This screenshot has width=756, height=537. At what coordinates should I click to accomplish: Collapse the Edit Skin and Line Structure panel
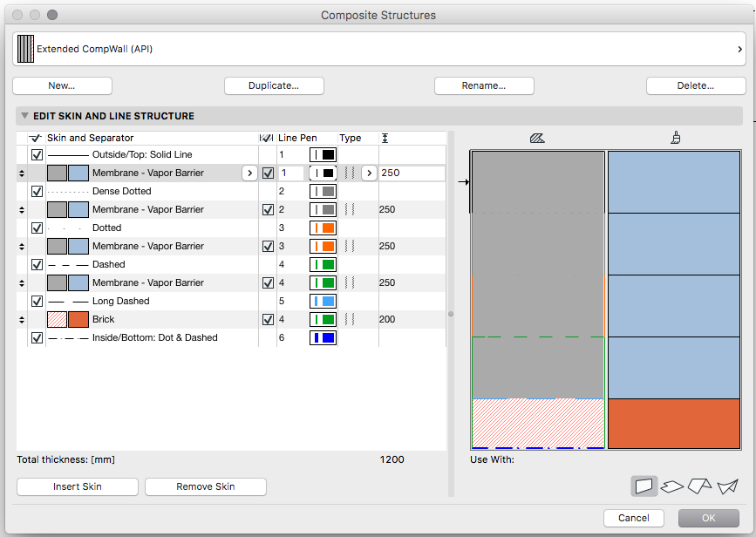tap(24, 116)
